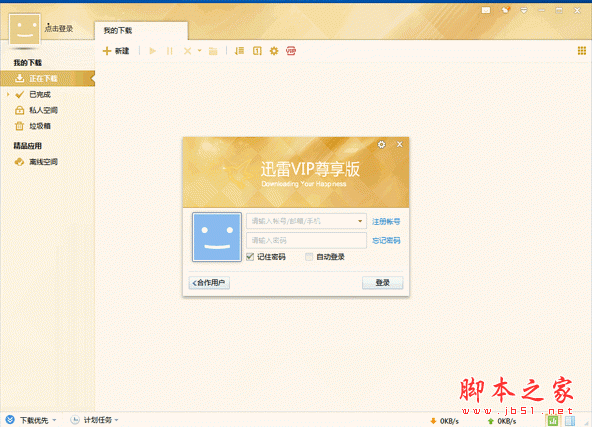Click the password input field
Viewport: 592px width, 427px height.
[x=306, y=240]
